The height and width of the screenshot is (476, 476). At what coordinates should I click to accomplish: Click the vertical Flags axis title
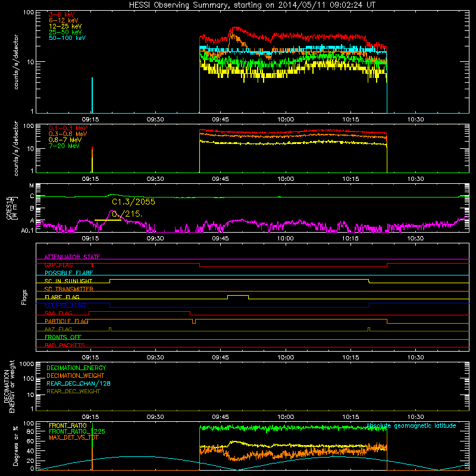[x=24, y=297]
